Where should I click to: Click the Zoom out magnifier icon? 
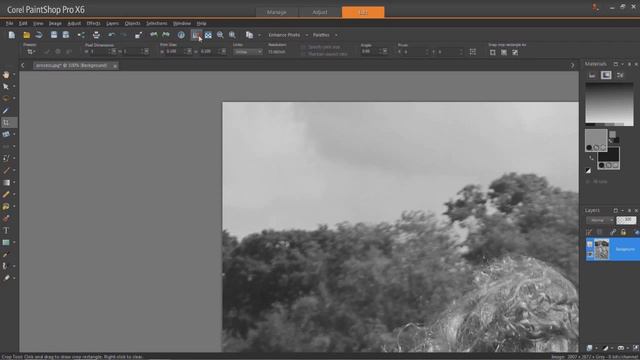[x=220, y=35]
